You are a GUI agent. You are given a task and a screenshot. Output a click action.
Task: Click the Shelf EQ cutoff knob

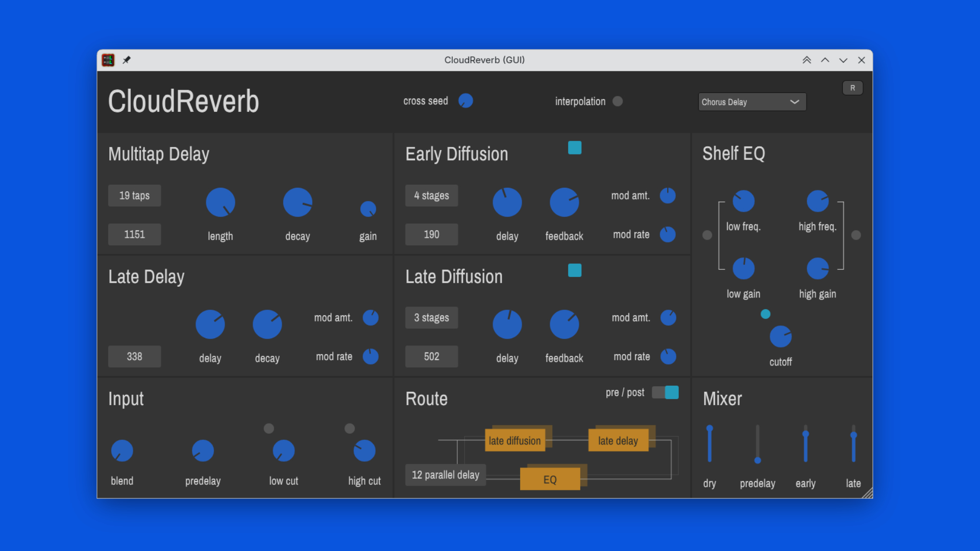780,337
